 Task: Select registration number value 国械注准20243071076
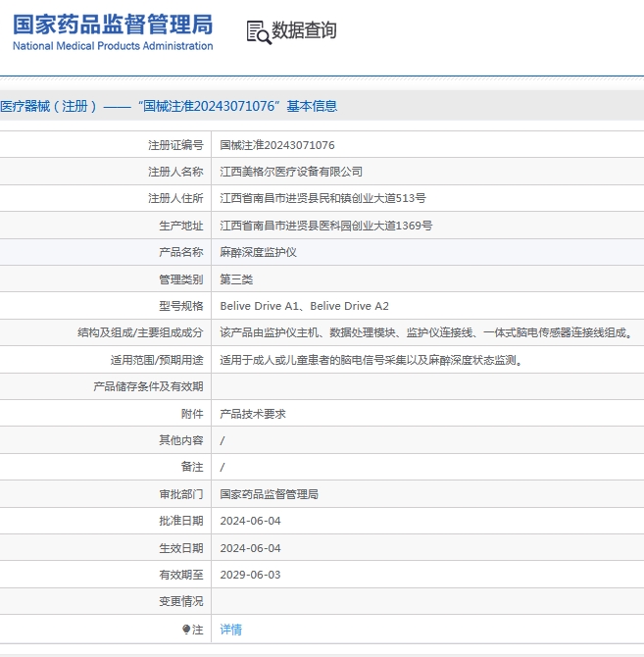[277, 145]
